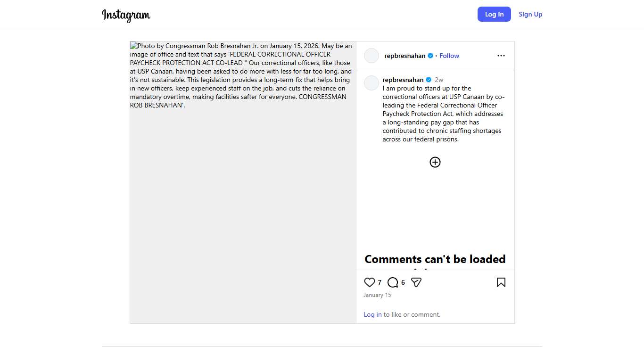Click the heart Like icon
This screenshot has height=362, width=644.
(x=370, y=282)
